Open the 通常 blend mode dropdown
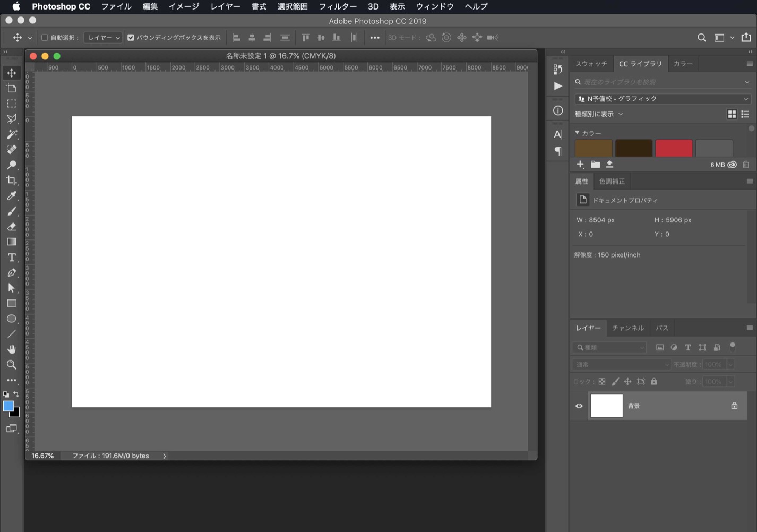 [x=621, y=364]
